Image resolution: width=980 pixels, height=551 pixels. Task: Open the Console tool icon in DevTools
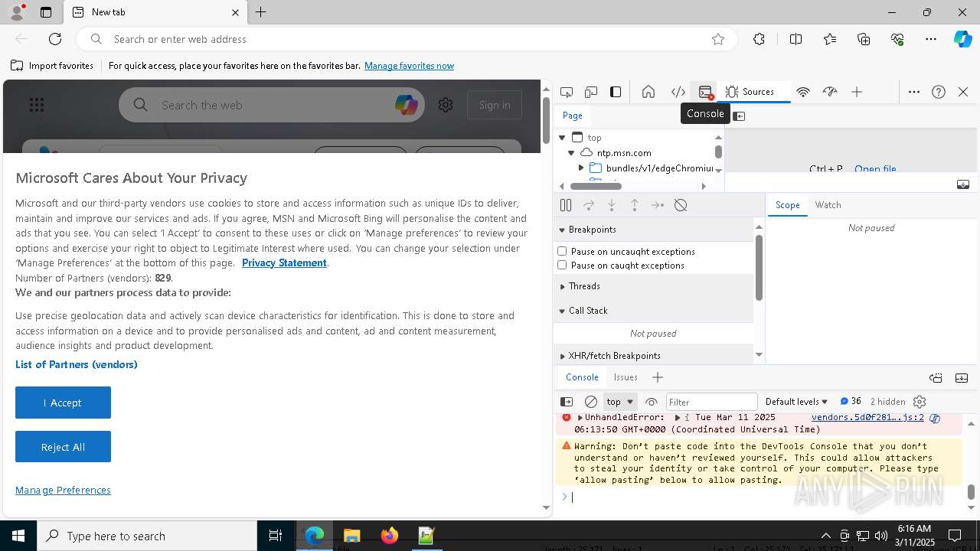(705, 92)
